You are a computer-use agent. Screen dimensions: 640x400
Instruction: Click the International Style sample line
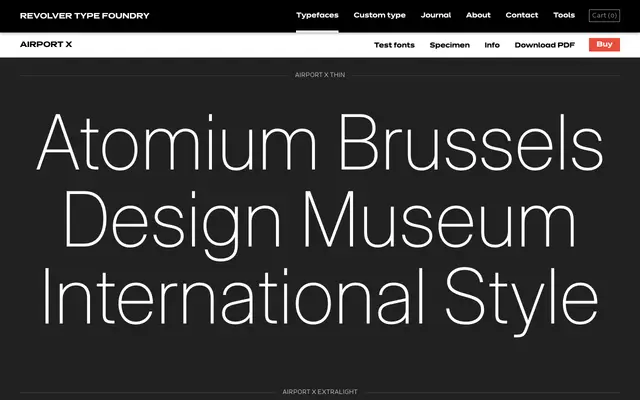[320, 301]
